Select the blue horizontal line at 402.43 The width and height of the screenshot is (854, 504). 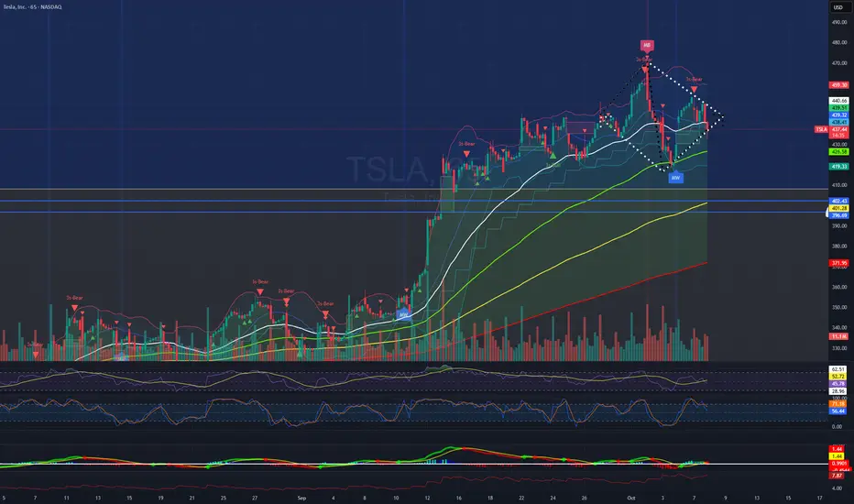(414, 201)
